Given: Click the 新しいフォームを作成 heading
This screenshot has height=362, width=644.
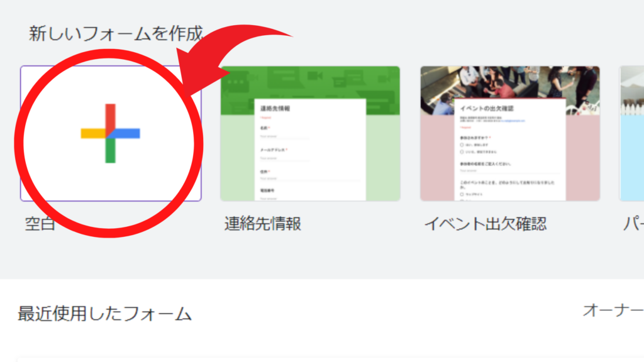Looking at the screenshot, I should 116,33.
